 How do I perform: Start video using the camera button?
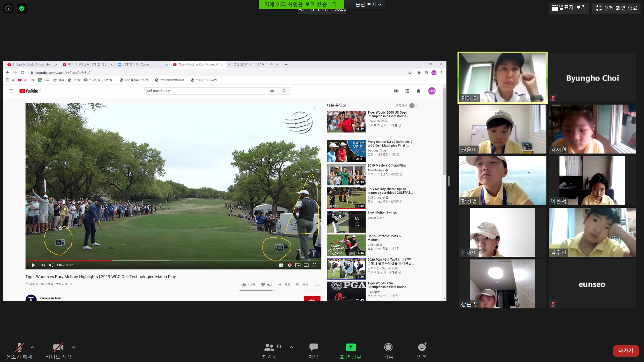pyautogui.click(x=58, y=347)
